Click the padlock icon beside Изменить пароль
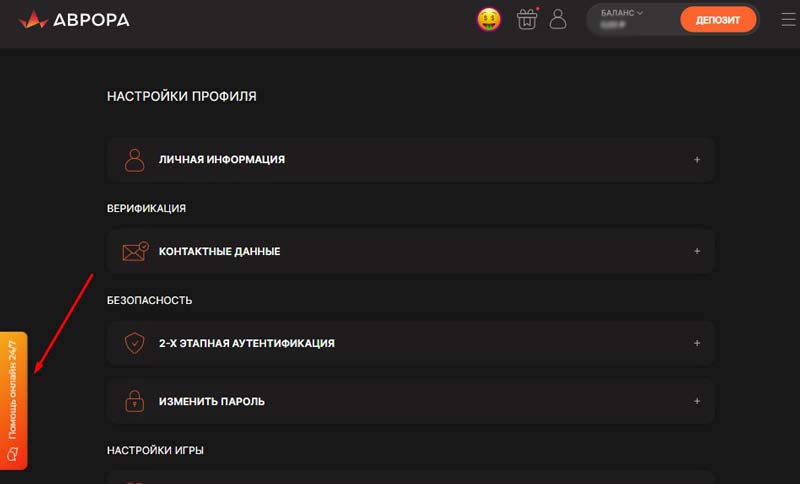 [x=134, y=401]
